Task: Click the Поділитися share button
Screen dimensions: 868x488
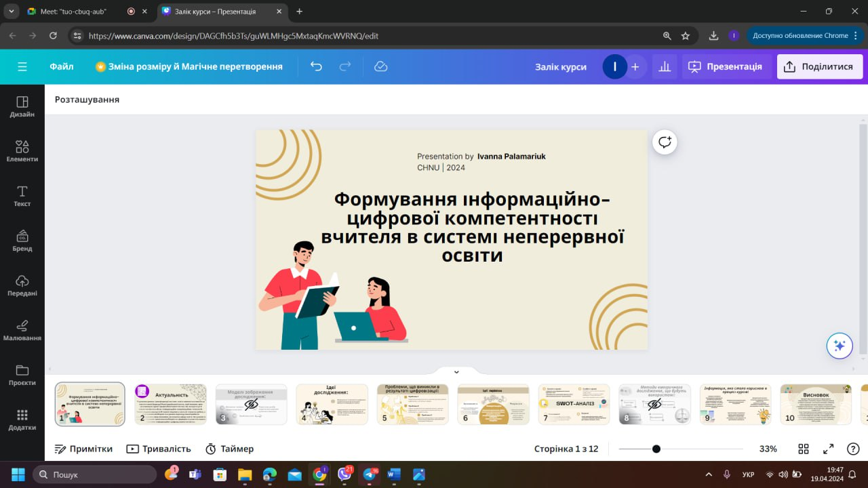Action: coord(820,66)
